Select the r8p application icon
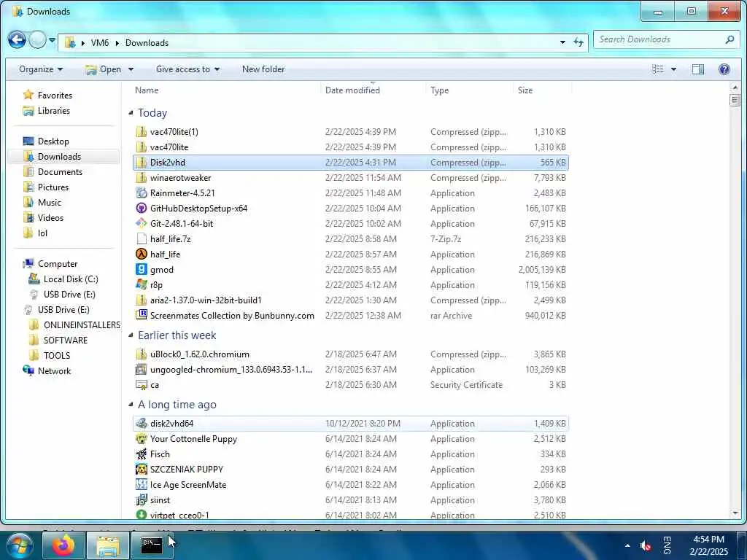 click(141, 285)
